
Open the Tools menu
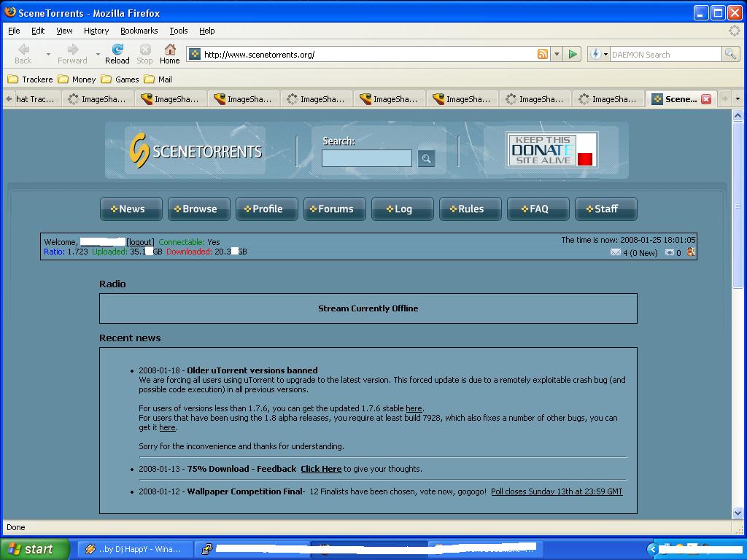tap(179, 31)
